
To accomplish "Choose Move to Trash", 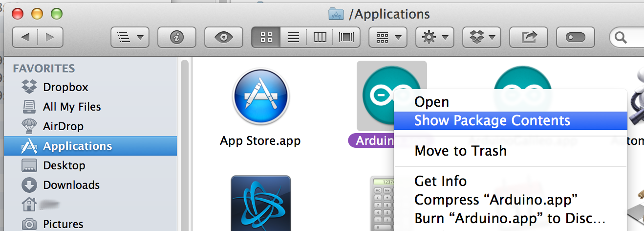I will (x=511, y=151).
